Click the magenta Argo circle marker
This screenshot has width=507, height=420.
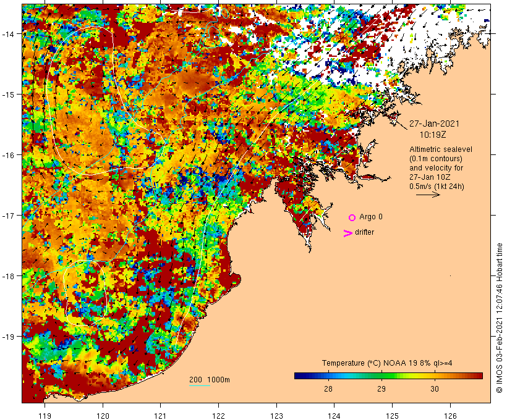pos(352,217)
